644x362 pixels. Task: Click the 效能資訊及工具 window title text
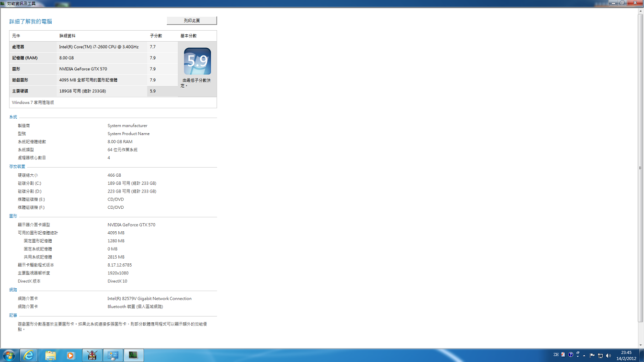(22, 3)
